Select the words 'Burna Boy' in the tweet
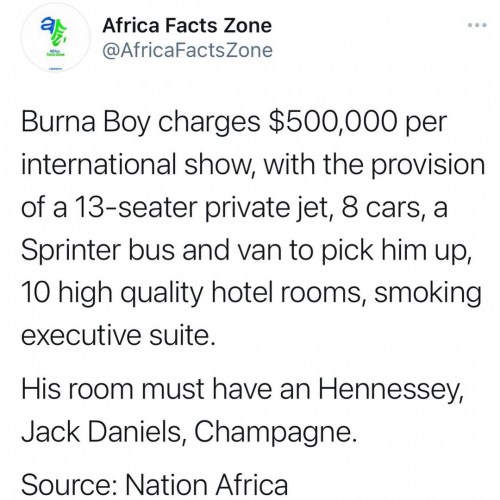The image size is (500, 500). click(86, 122)
